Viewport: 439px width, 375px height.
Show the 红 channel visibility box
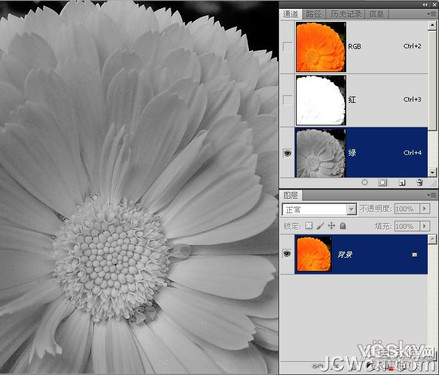(x=287, y=100)
